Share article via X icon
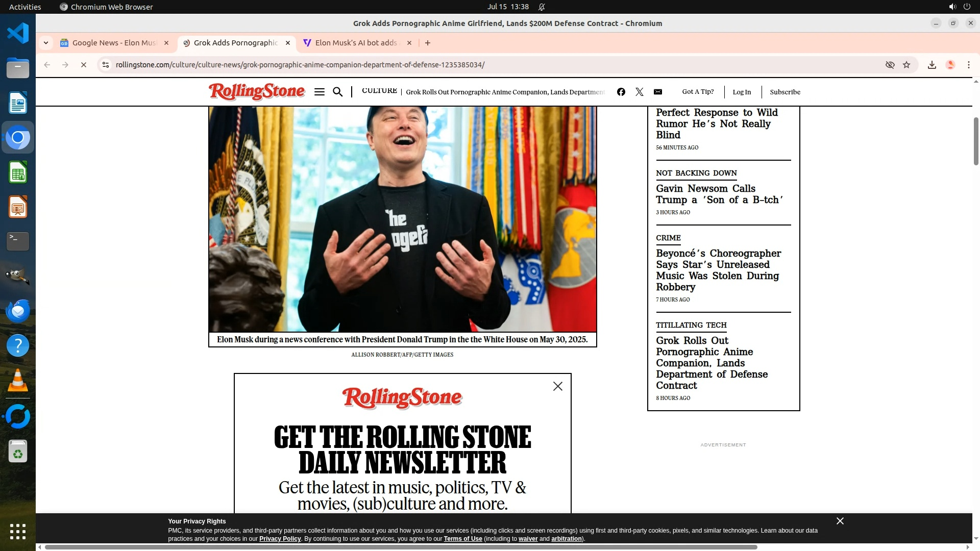Screen dimensions: 980x551 (x=639, y=92)
